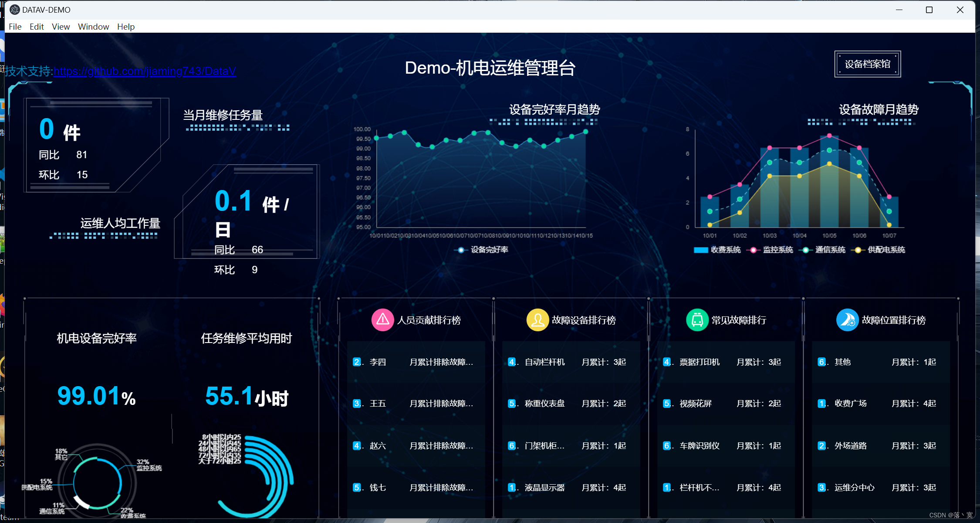Click the 机电设备完好率 heading

tap(97, 338)
